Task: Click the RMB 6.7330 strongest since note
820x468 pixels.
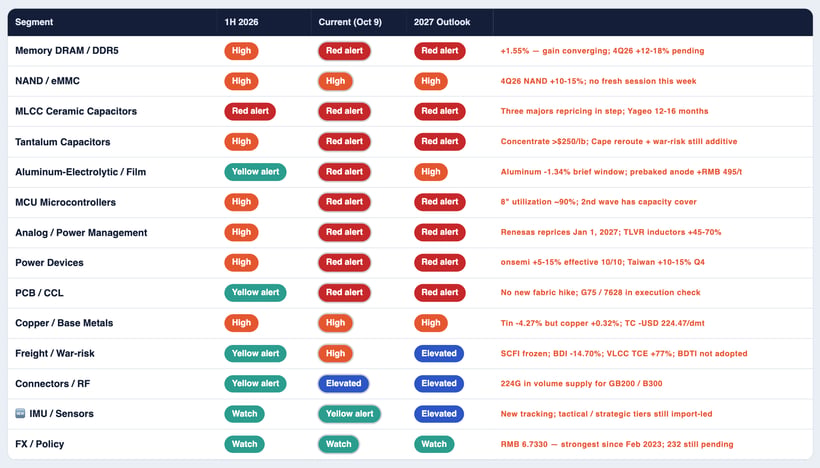Action: pos(617,444)
